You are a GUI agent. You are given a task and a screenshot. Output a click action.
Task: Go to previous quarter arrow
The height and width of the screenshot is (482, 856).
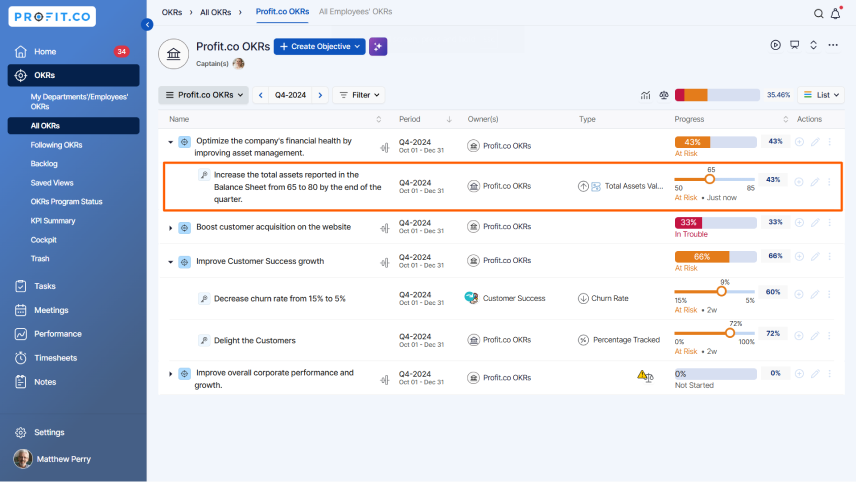point(260,95)
